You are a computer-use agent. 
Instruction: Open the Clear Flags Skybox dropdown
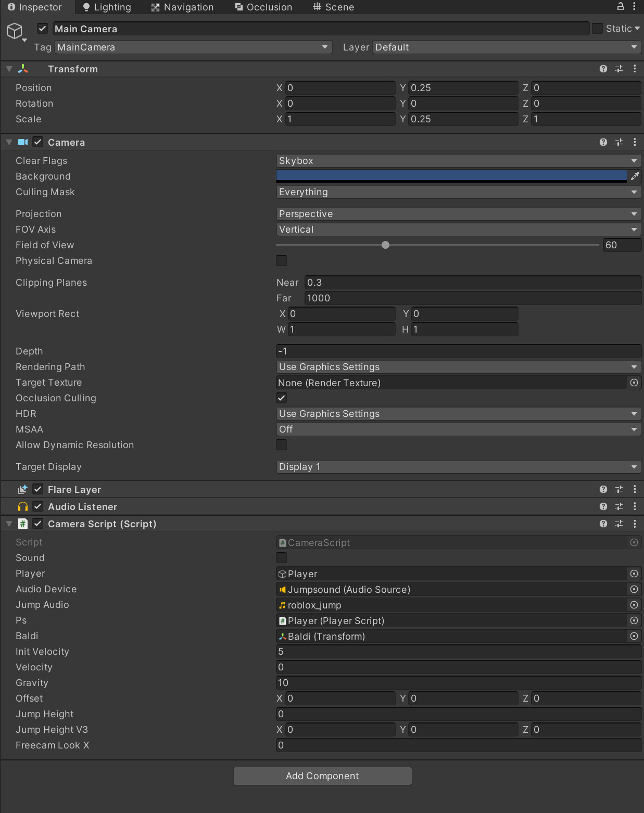coord(459,161)
